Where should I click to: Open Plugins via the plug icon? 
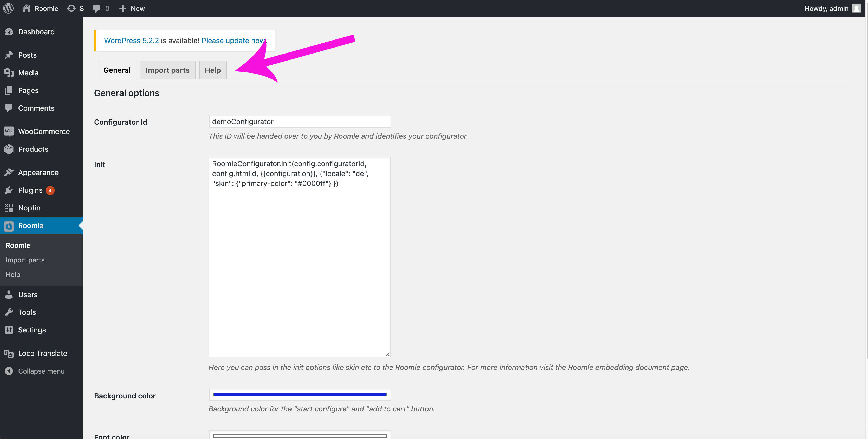pos(9,190)
